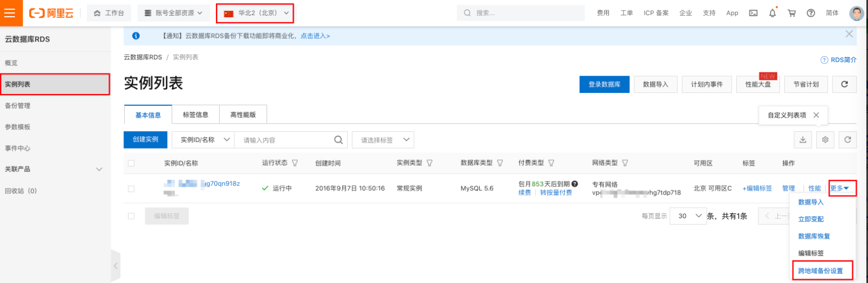The height and width of the screenshot is (283, 868).
Task: Close the notification banner
Action: point(849,34)
